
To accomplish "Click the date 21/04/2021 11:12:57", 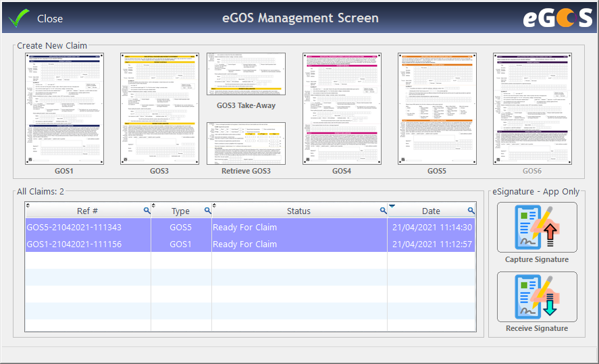I will pos(432,244).
